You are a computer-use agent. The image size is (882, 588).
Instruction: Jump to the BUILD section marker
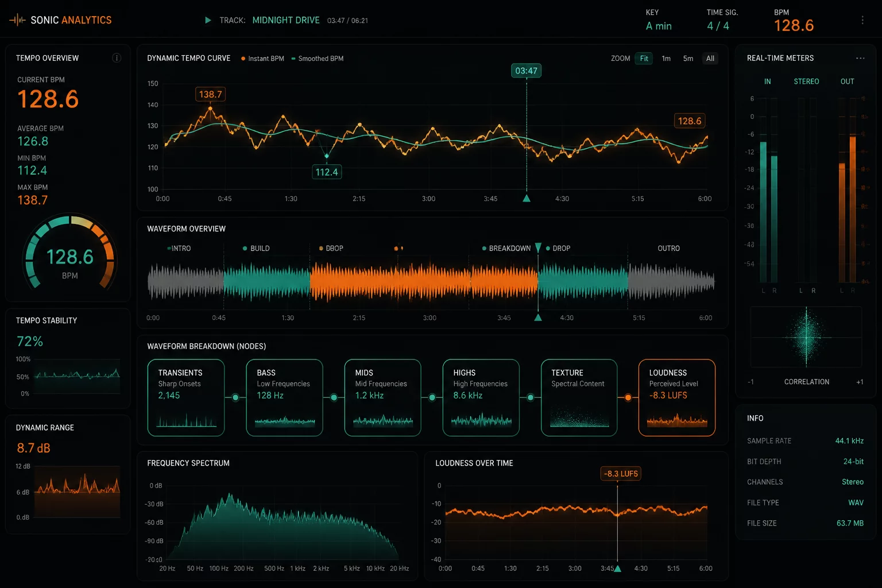point(256,249)
